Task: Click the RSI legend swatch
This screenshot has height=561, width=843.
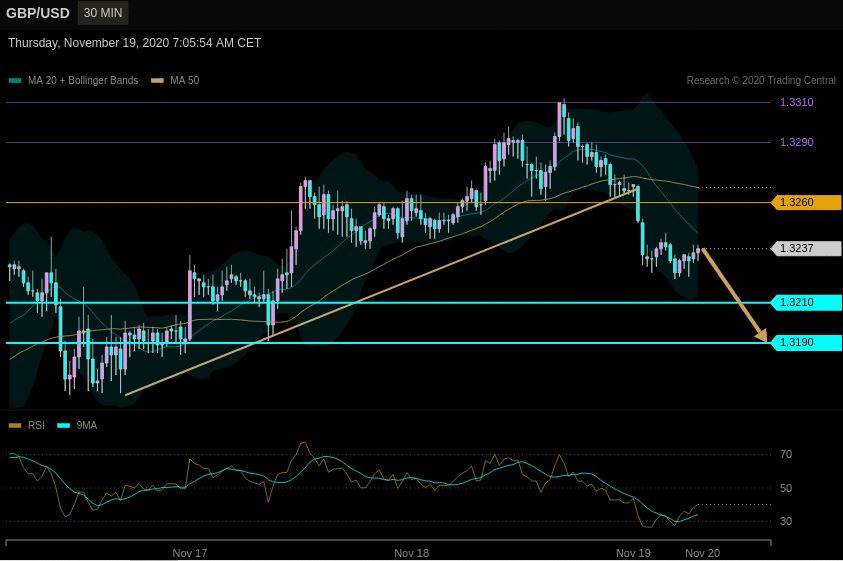Action: 15,425
